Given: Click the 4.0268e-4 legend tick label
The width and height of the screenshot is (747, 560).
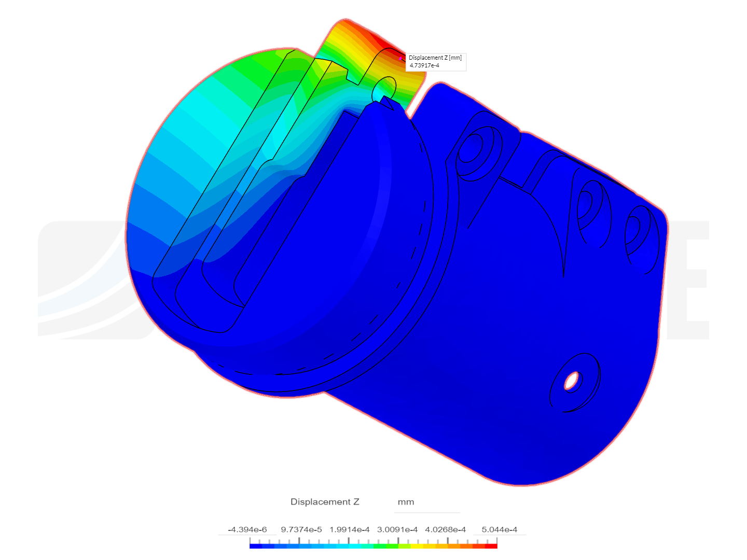Looking at the screenshot, I should tap(446, 529).
